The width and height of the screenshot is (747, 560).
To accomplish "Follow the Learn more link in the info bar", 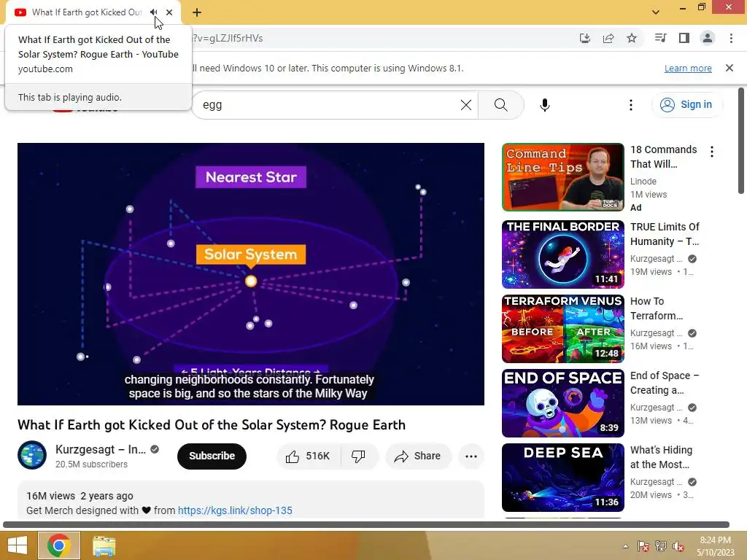I will pyautogui.click(x=688, y=68).
